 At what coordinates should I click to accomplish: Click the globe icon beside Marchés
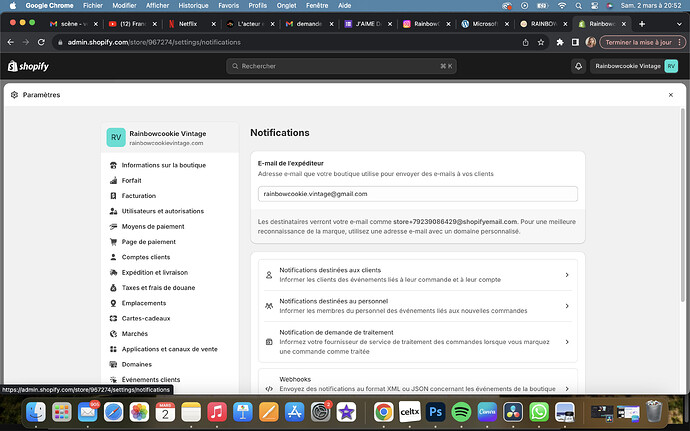pyautogui.click(x=113, y=334)
